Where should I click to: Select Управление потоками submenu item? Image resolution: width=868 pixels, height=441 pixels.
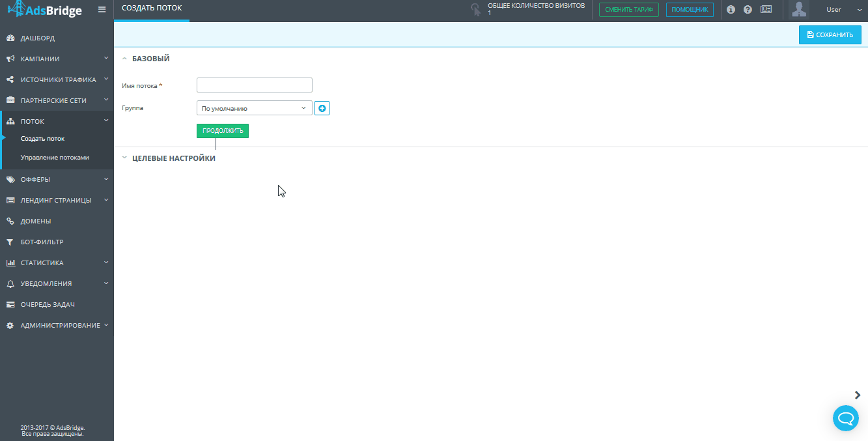pyautogui.click(x=55, y=158)
